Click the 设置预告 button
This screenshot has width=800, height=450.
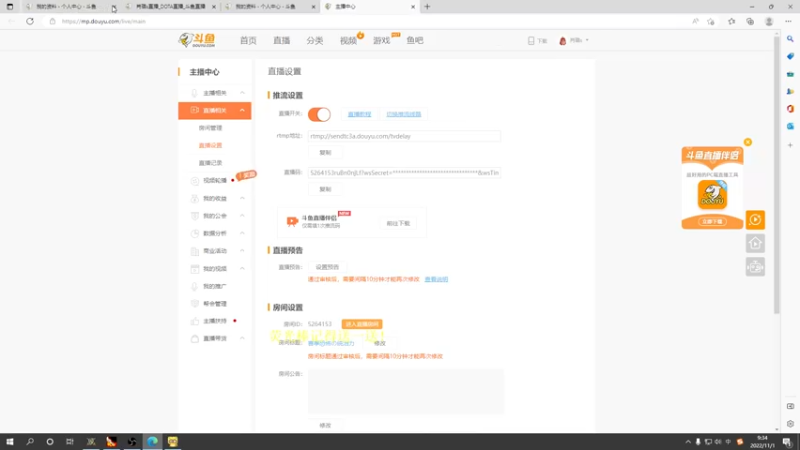coord(327,267)
